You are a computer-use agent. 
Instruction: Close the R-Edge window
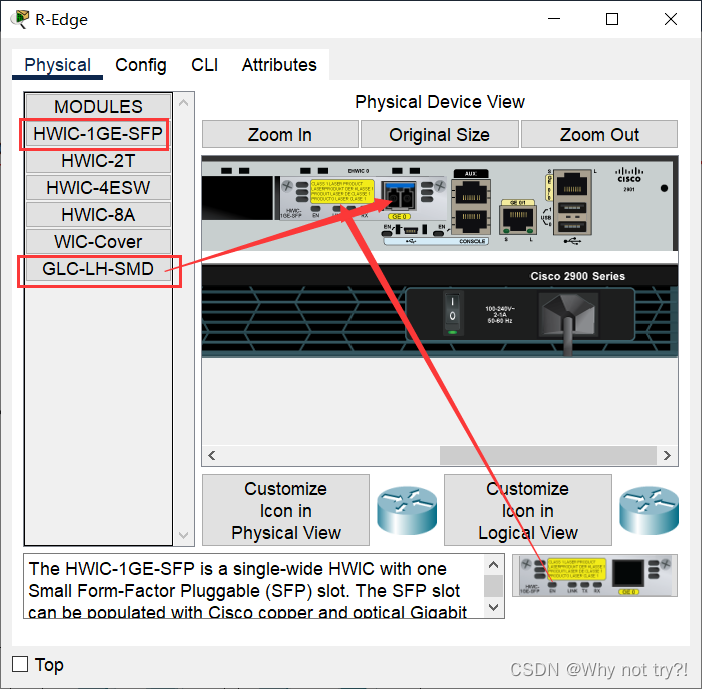coord(670,19)
